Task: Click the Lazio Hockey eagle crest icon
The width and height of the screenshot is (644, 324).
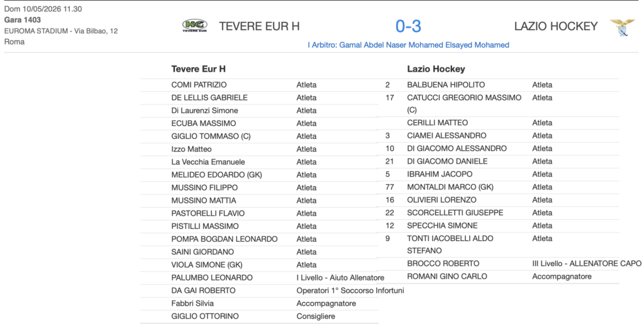Action: pyautogui.click(x=622, y=27)
